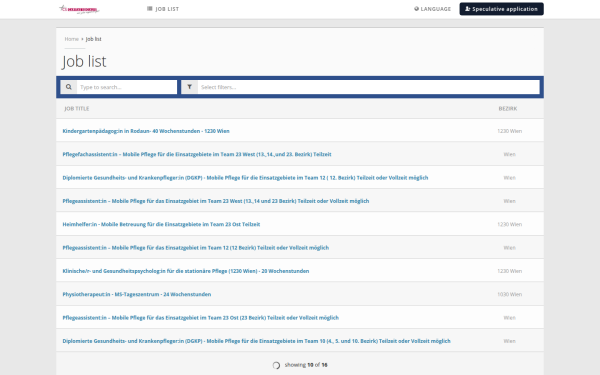Click the loading spinner icon
600x375 pixels.
pyautogui.click(x=276, y=365)
